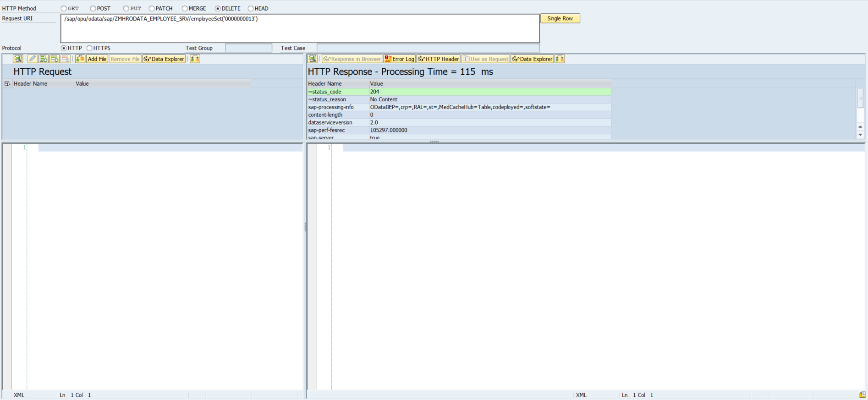Click the No Content value cell

coord(490,99)
